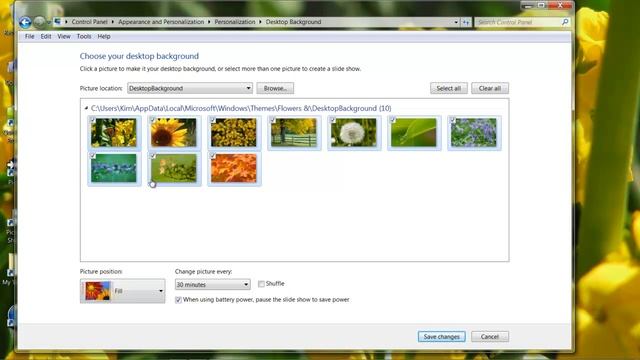Click the Select all button
The image size is (640, 360).
(449, 88)
